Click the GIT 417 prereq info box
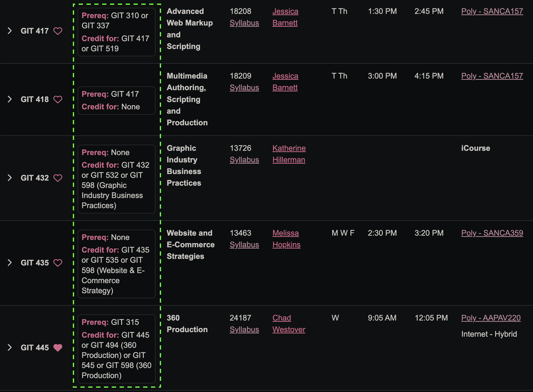 tap(117, 32)
